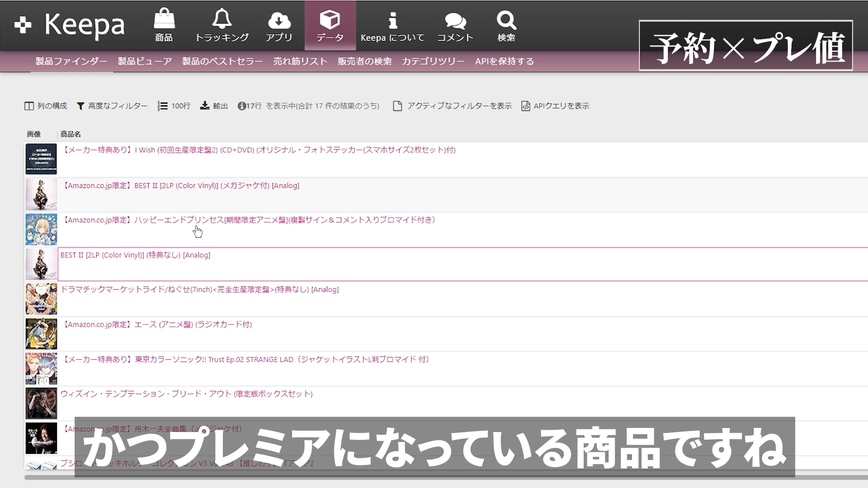Click the Keepa plus logo icon
The height and width of the screenshot is (488, 868).
[x=23, y=25]
